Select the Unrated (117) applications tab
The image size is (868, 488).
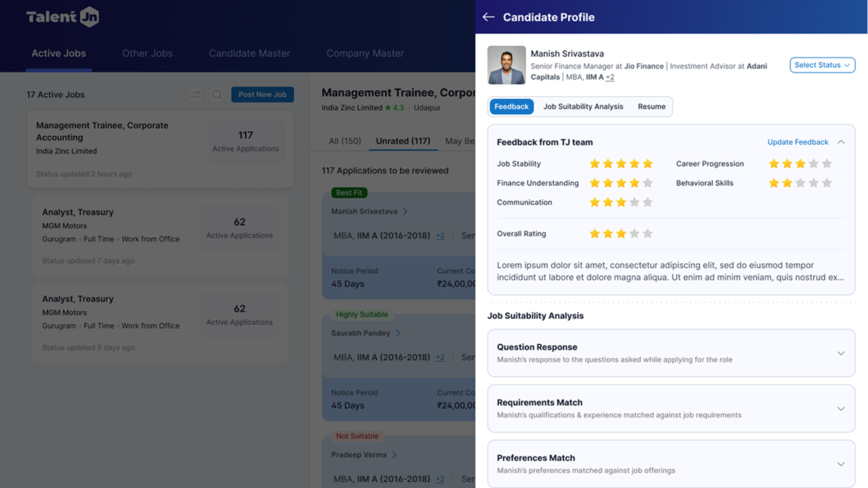coord(403,141)
